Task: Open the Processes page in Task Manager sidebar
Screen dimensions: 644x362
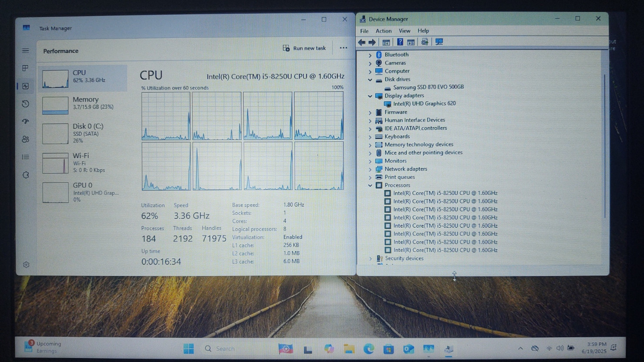Action: click(25, 68)
